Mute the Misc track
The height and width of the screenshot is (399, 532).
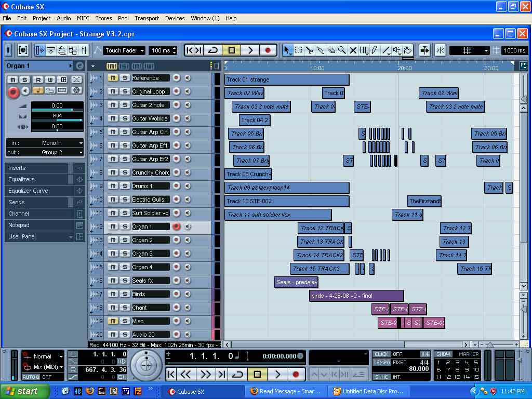pyautogui.click(x=113, y=321)
